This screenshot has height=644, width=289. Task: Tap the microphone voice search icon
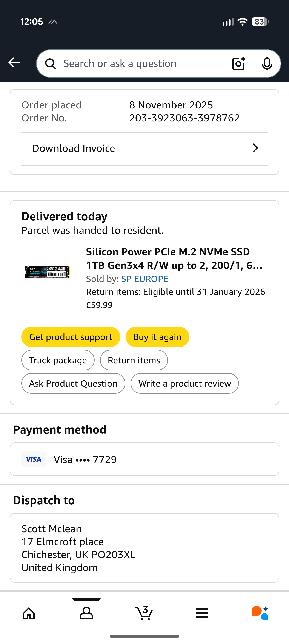coord(267,63)
